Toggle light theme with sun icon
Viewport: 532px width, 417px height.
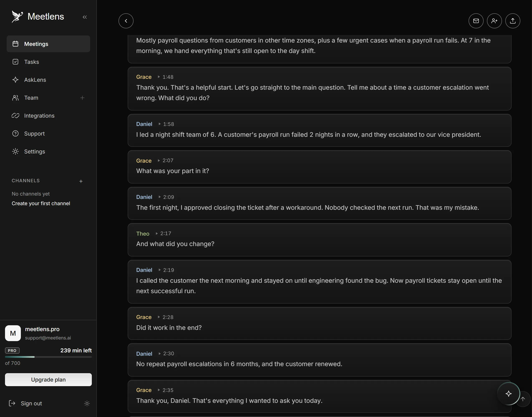click(x=87, y=403)
